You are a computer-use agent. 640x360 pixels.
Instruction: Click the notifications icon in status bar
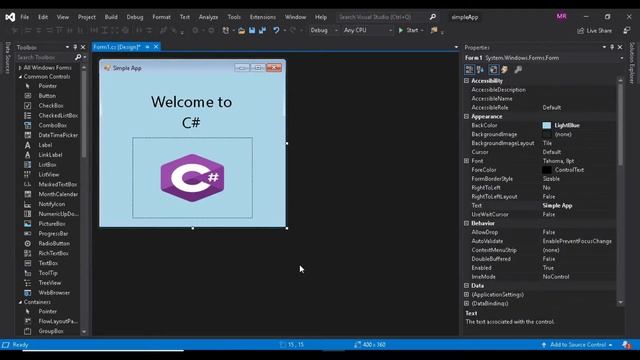(627, 345)
